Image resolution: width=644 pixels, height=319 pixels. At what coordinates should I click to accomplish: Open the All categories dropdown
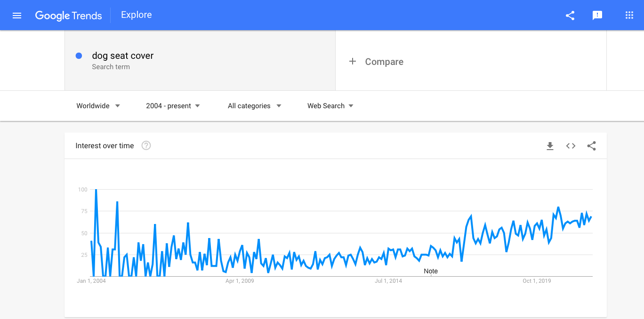pos(254,106)
